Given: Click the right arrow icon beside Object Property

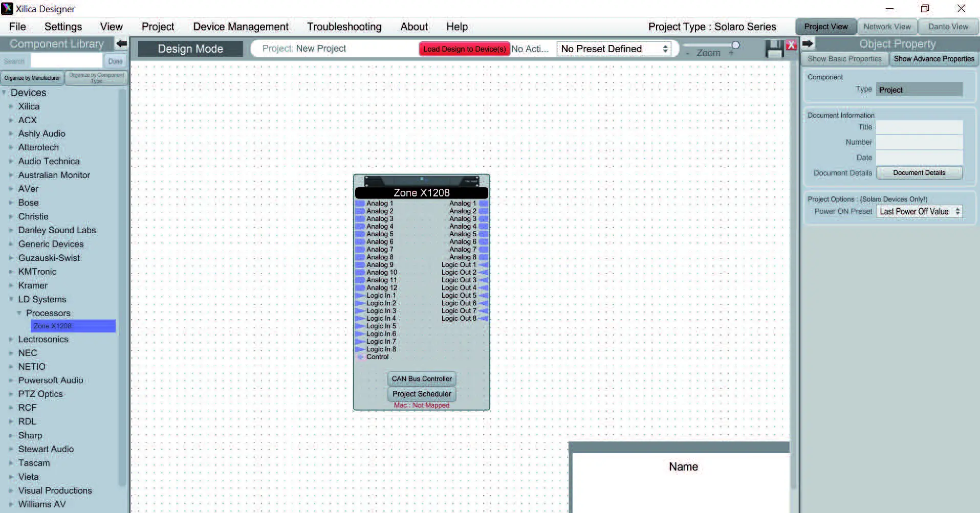Looking at the screenshot, I should [x=808, y=43].
